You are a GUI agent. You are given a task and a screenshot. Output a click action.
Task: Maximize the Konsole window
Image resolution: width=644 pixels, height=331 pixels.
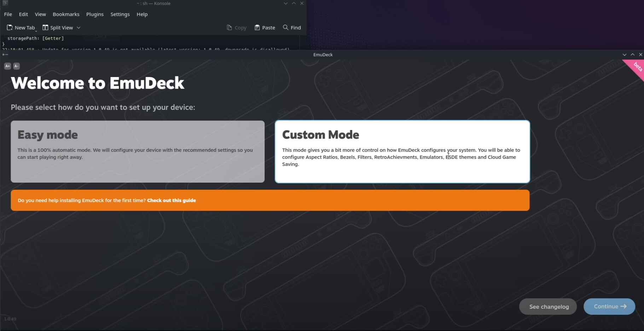click(294, 3)
